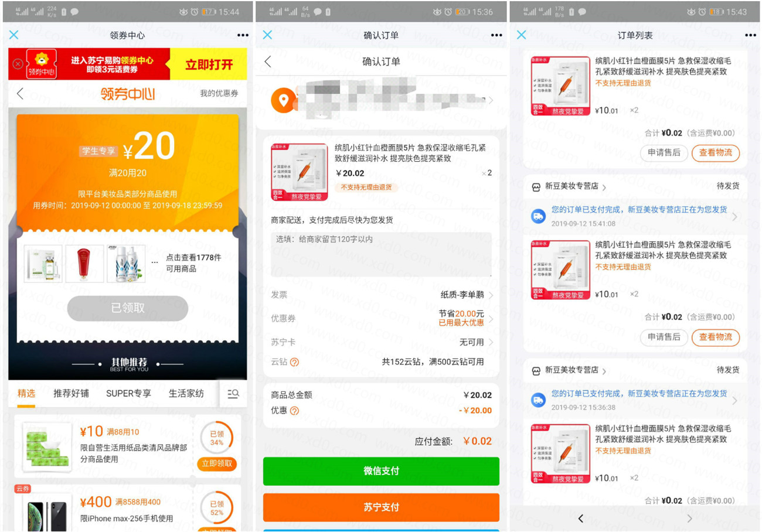
Task: Open first order's face mask thumbnail
Action: pos(560,86)
